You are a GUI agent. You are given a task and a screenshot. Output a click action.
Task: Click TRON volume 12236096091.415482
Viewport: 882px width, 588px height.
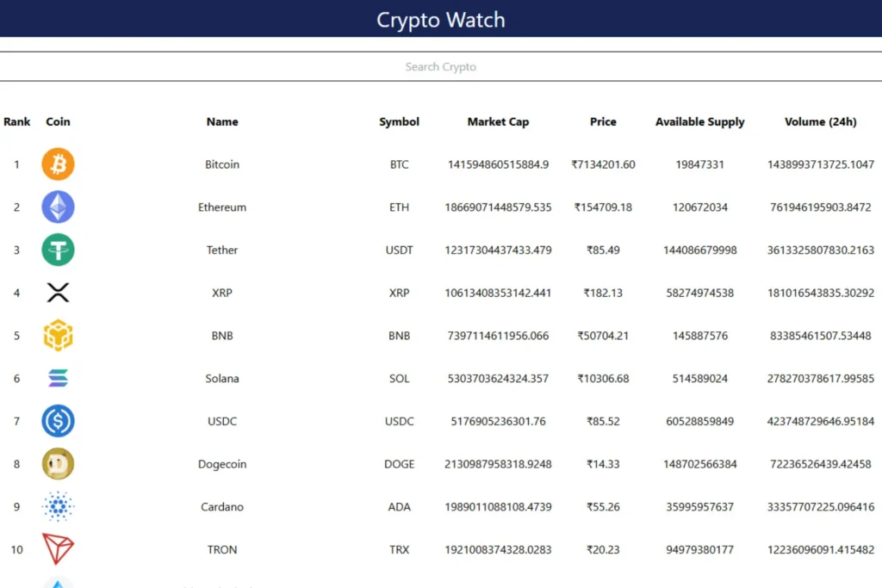pos(821,549)
